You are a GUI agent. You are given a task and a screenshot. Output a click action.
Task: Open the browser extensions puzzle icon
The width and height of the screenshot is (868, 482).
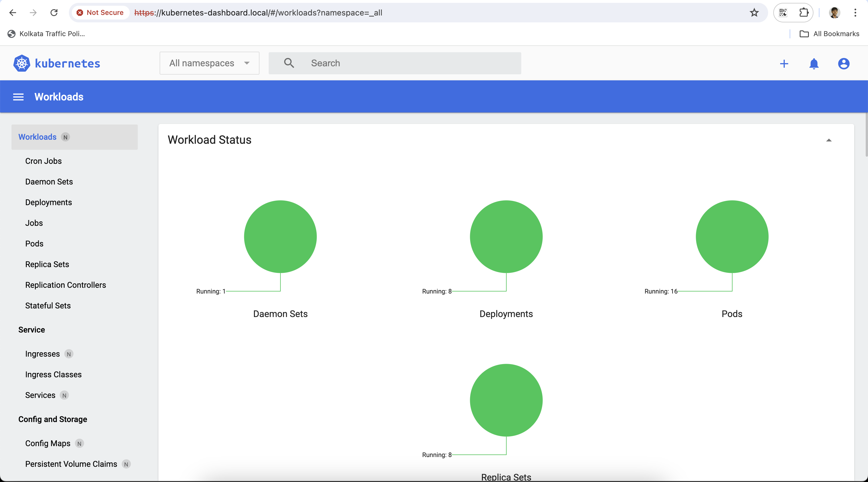pyautogui.click(x=804, y=13)
